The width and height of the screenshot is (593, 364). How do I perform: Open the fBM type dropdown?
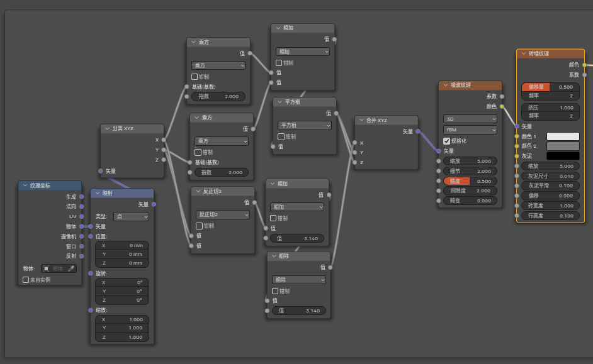[x=470, y=130]
